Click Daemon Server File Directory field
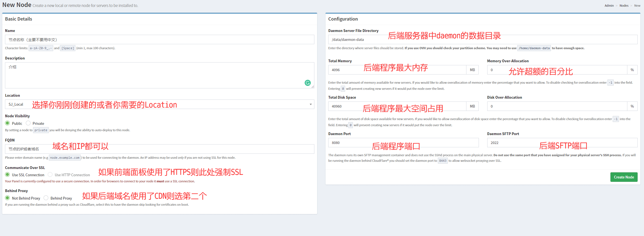 click(x=482, y=40)
